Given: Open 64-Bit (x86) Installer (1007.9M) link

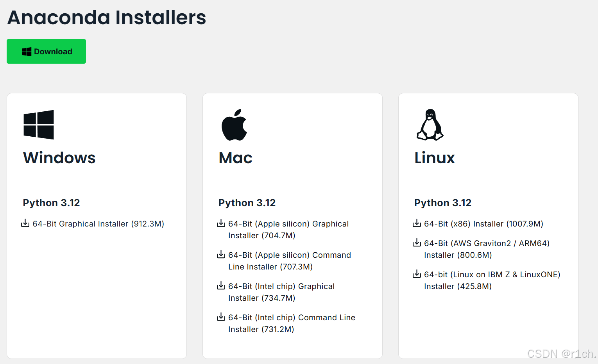Looking at the screenshot, I should 483,224.
